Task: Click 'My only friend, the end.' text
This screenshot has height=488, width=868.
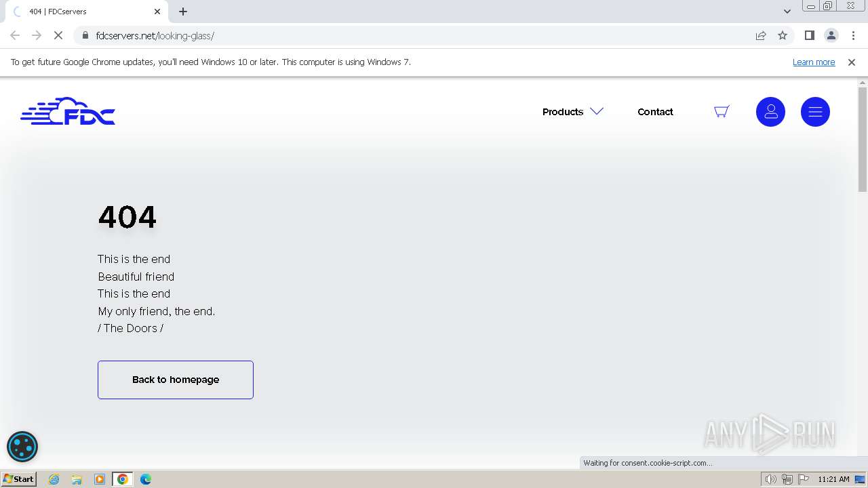Action: click(x=157, y=311)
